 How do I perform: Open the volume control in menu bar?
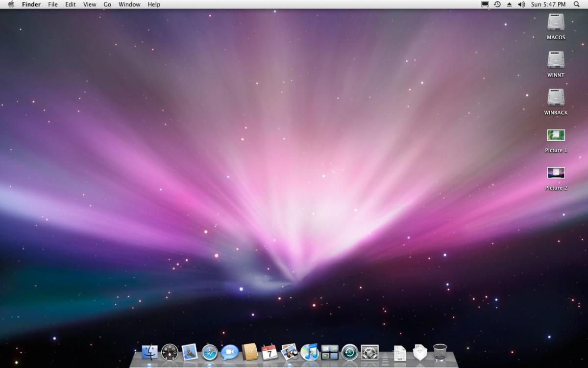tap(521, 4)
